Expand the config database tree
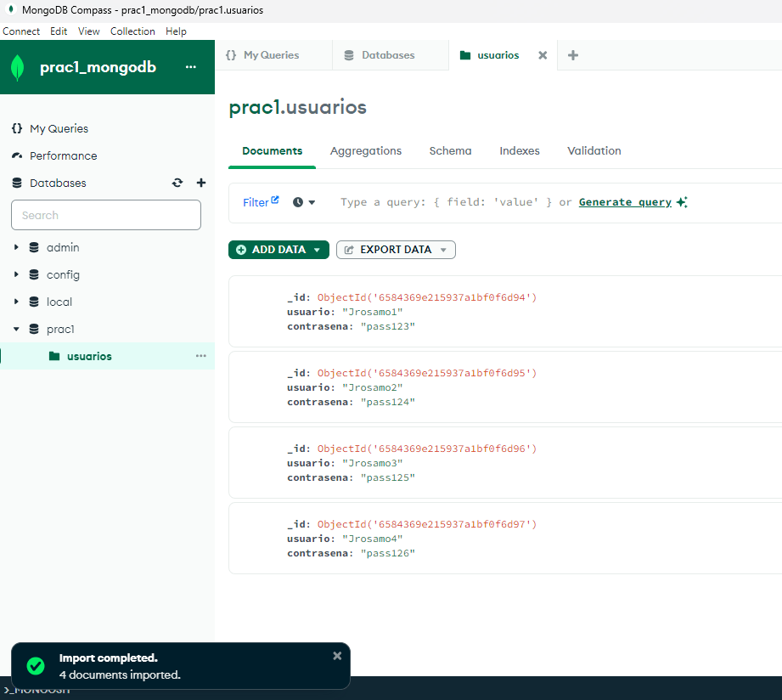782x700 pixels. point(16,274)
